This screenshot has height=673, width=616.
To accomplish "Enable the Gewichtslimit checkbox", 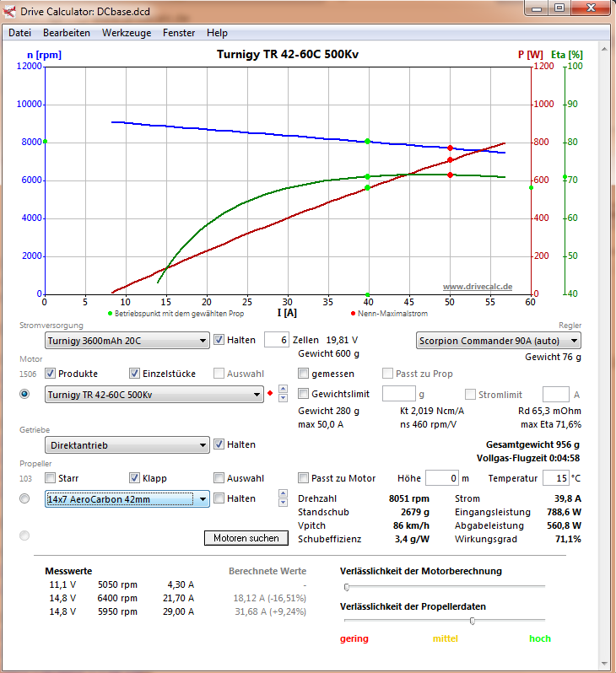I will [x=303, y=394].
